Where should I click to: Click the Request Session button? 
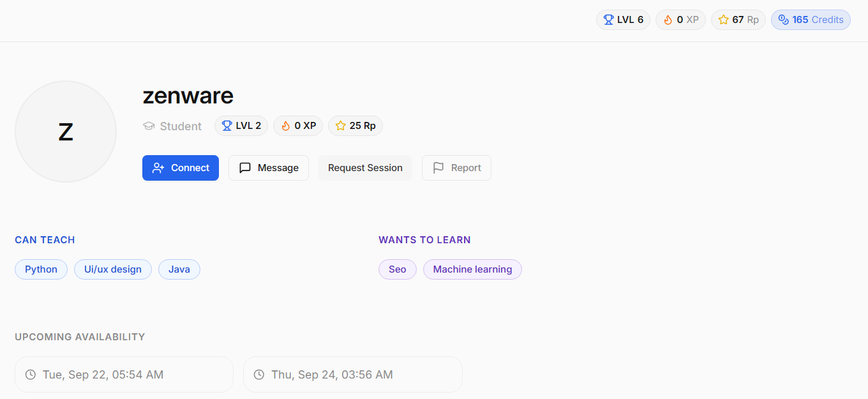365,168
